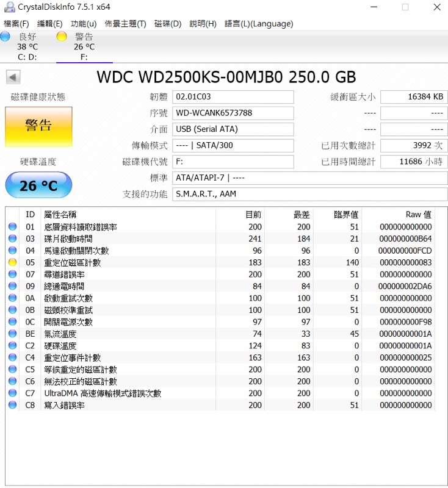This screenshot has height=488, width=448.
Task: Select the F: disk with warning status
Action: click(x=84, y=47)
